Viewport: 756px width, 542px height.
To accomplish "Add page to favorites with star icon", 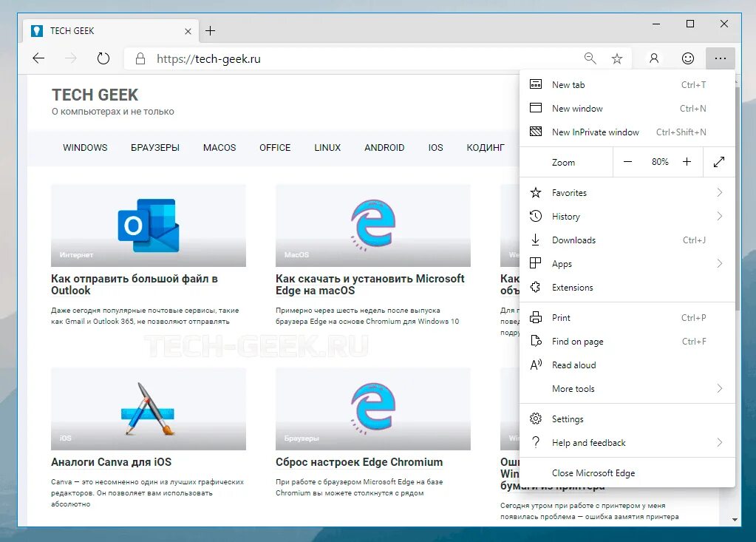I will tap(616, 59).
